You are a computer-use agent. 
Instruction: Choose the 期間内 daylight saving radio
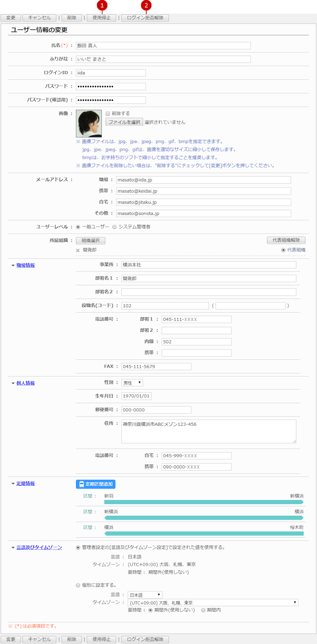coord(203,610)
